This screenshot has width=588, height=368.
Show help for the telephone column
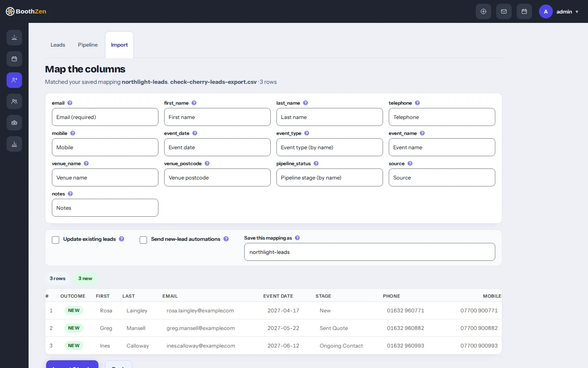417,103
